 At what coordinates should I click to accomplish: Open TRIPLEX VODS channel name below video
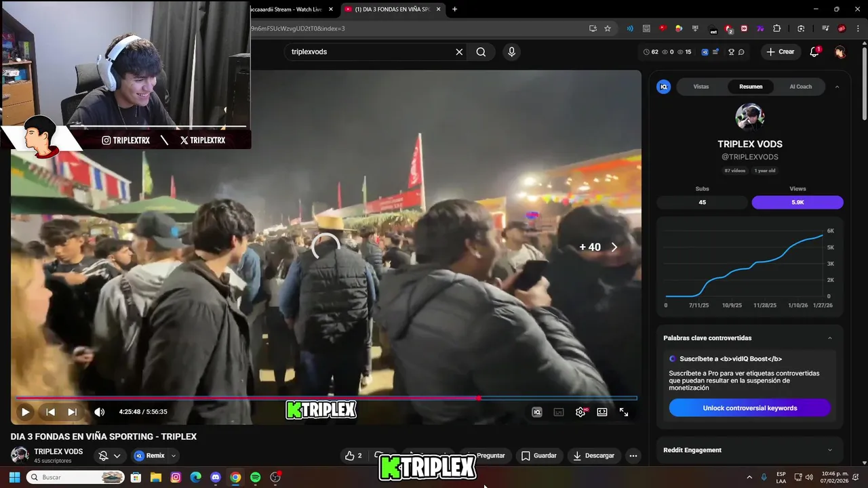(x=58, y=451)
